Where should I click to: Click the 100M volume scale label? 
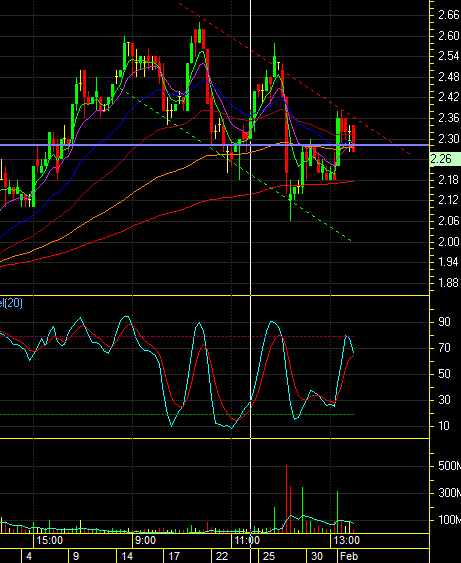449,520
